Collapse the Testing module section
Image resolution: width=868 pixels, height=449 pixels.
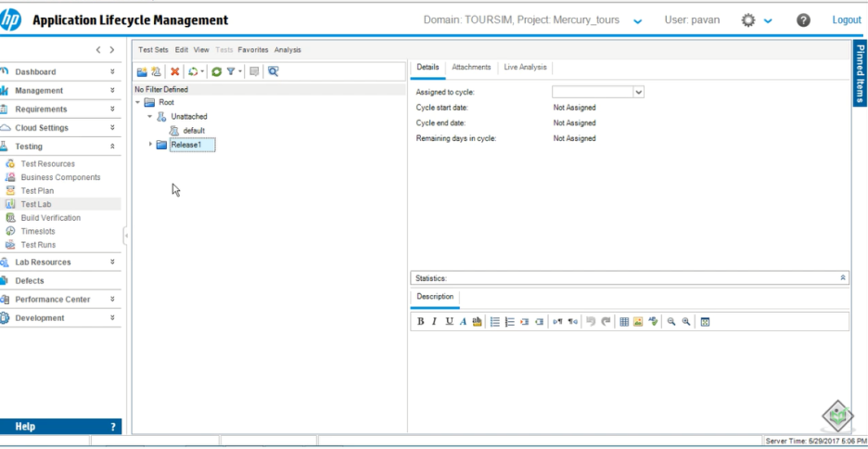pos(112,147)
